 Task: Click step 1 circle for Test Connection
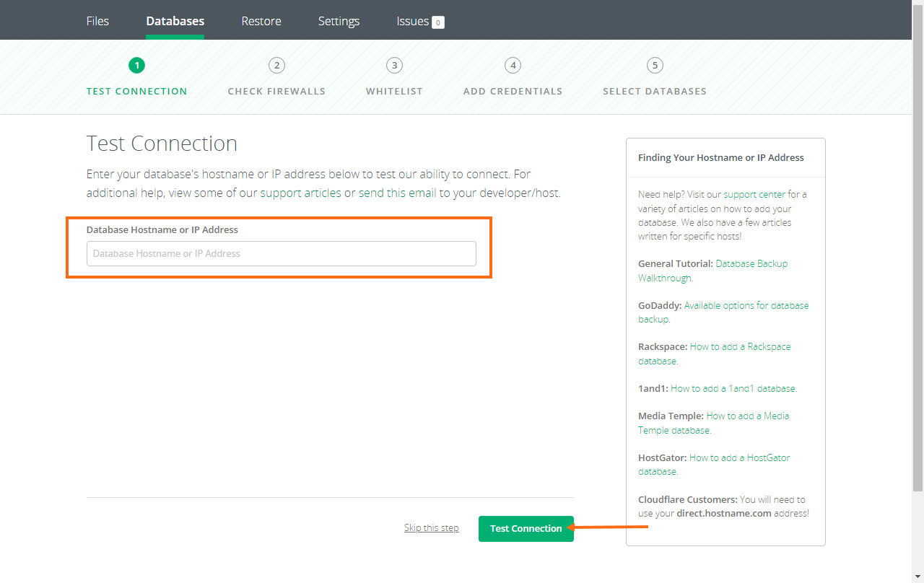pyautogui.click(x=136, y=66)
